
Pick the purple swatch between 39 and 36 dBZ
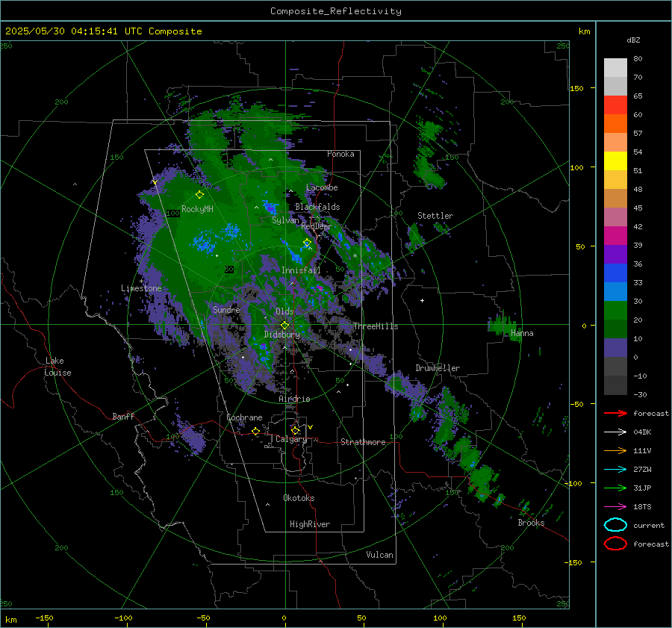615,255
